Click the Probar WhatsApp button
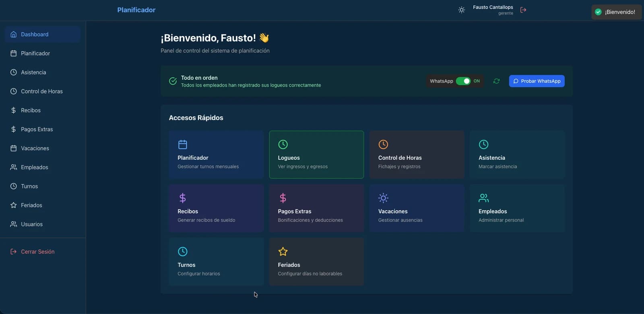644x314 pixels. [537, 81]
